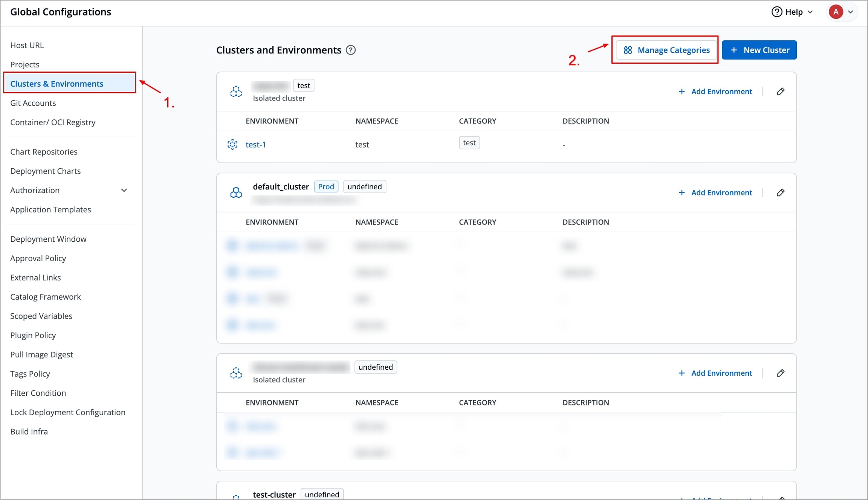Viewport: 868px width, 500px height.
Task: Click the Manage Categories grid icon
Action: [628, 50]
